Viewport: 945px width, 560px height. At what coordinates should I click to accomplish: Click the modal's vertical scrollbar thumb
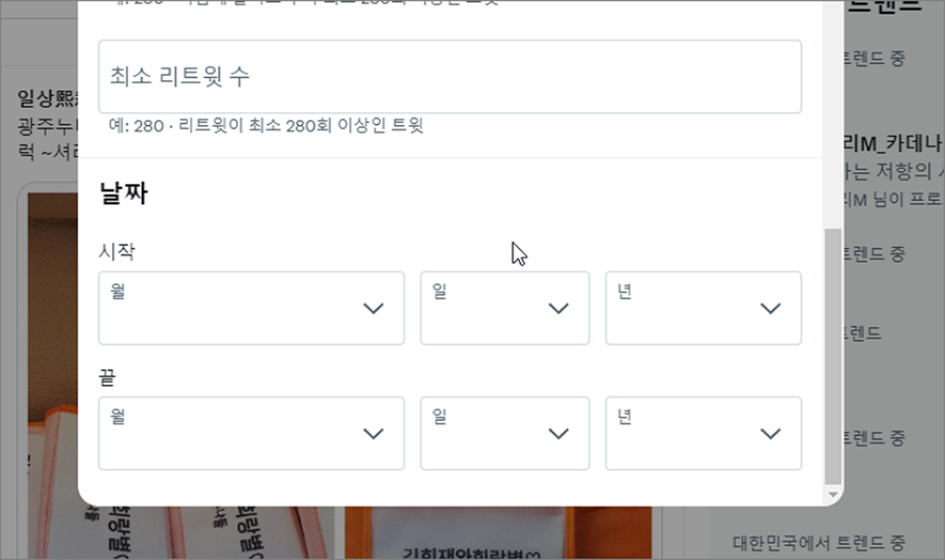tap(832, 355)
